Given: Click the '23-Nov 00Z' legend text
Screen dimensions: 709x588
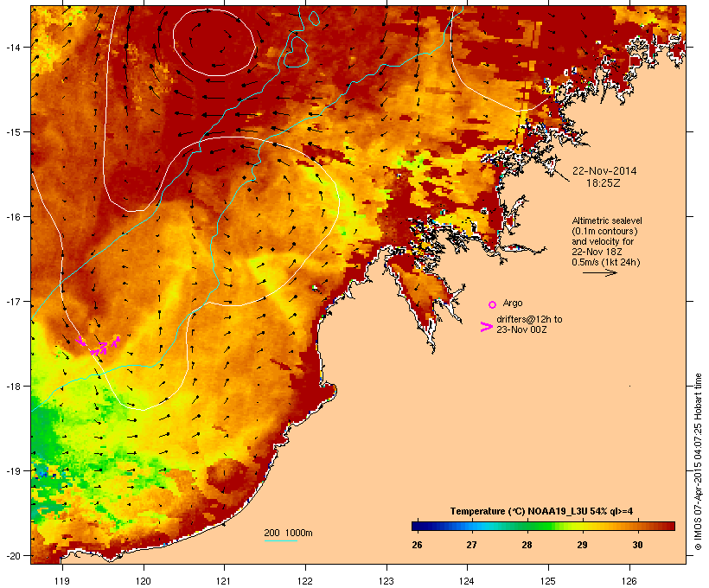Looking at the screenshot, I should click(521, 329).
